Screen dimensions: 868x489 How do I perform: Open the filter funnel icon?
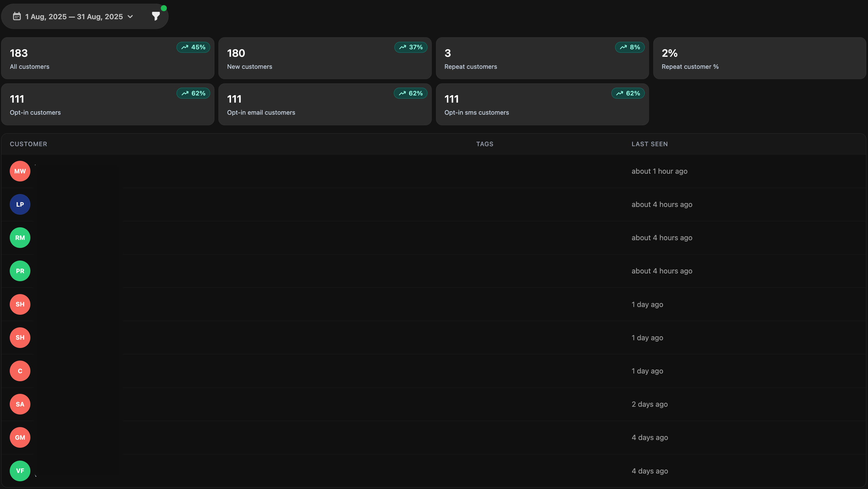click(156, 16)
